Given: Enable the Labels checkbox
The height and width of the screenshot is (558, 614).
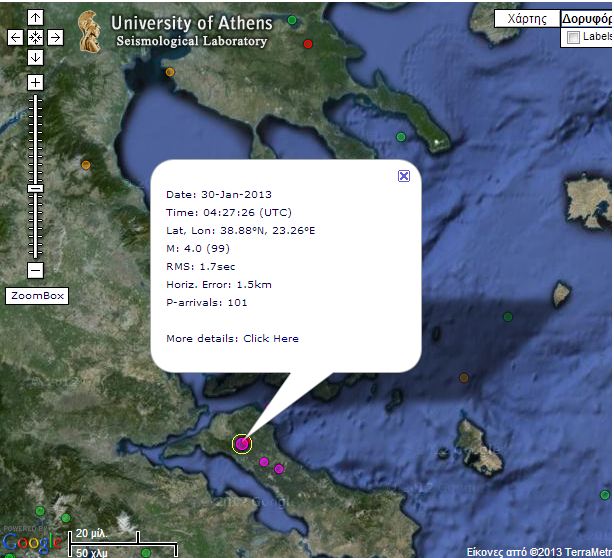Looking at the screenshot, I should (x=573, y=37).
